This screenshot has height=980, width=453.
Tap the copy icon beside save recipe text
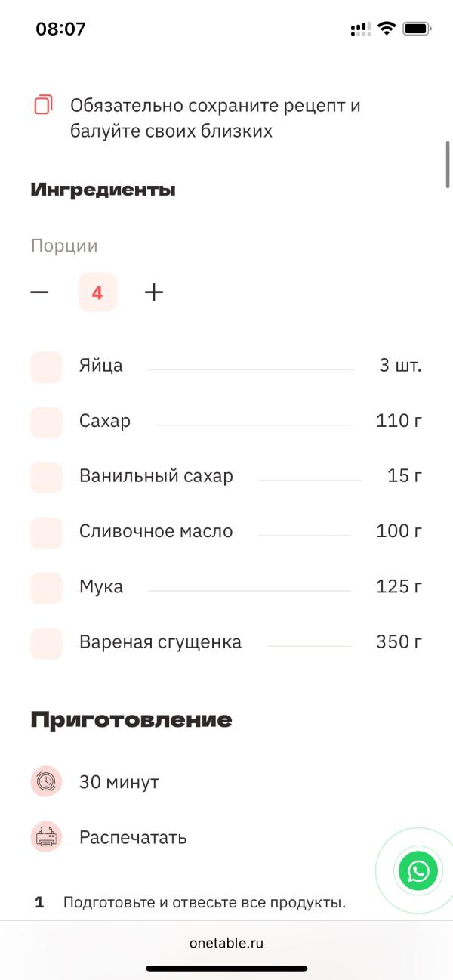point(44,105)
